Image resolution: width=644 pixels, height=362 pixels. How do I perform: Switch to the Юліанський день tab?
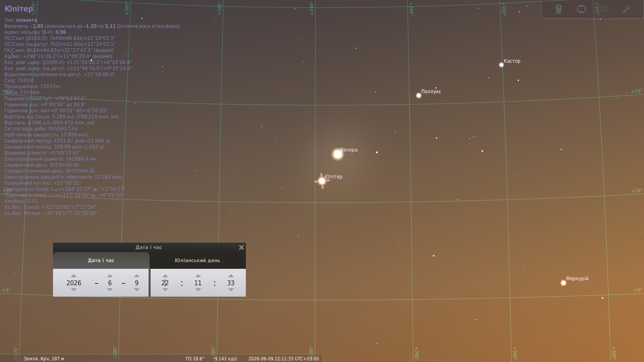[198, 260]
